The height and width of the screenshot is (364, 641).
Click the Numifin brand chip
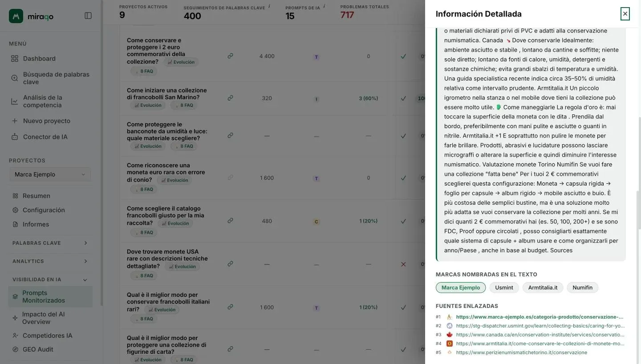(582, 287)
